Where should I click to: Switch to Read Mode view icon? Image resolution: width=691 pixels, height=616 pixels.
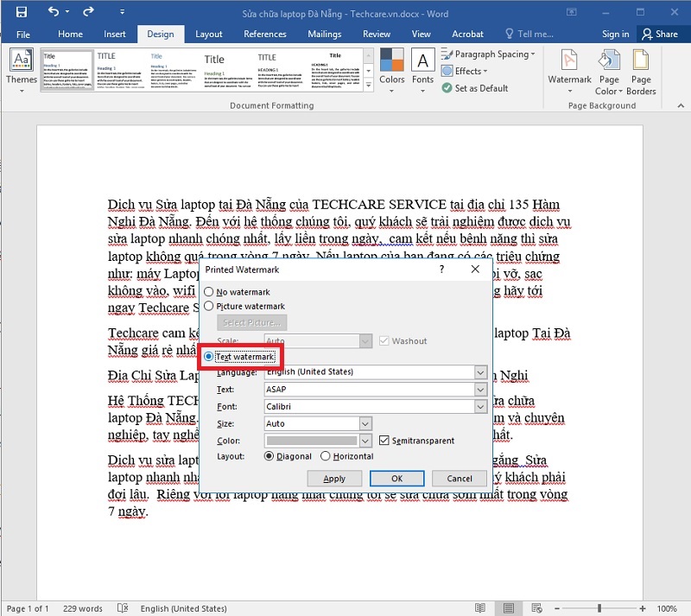(x=481, y=608)
